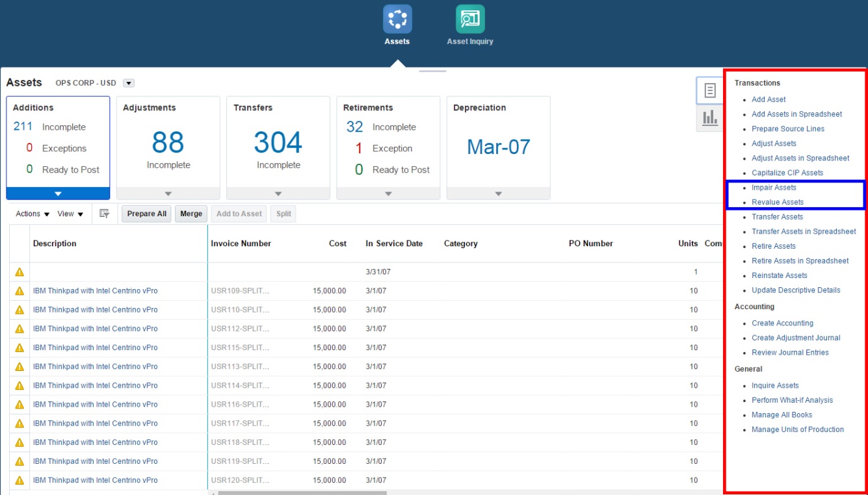Expand the Transfers infotile arrow

point(278,194)
